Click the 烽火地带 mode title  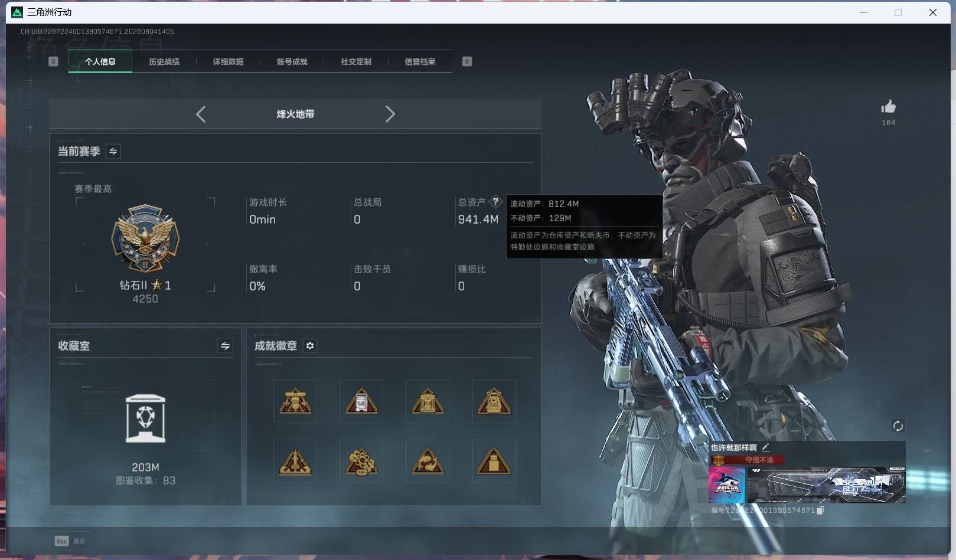pyautogui.click(x=295, y=114)
